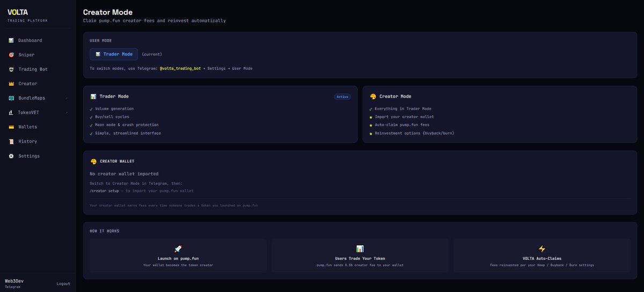The width and height of the screenshot is (644, 292).
Task: Click 'VOLTA Auto-Claims' step title
Action: coord(542,258)
